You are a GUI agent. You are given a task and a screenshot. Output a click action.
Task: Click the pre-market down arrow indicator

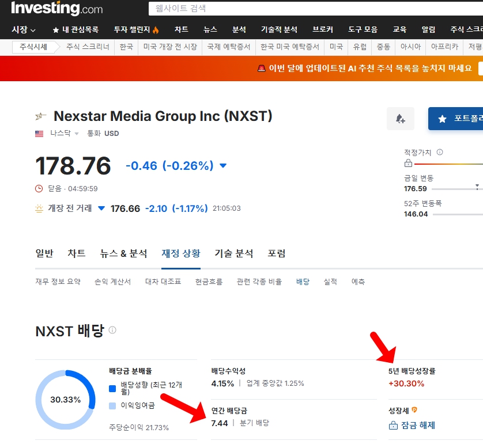point(101,208)
